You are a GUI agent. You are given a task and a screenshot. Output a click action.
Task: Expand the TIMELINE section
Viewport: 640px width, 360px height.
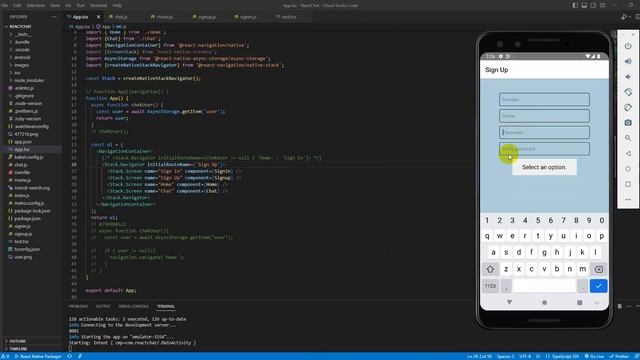pos(18,349)
